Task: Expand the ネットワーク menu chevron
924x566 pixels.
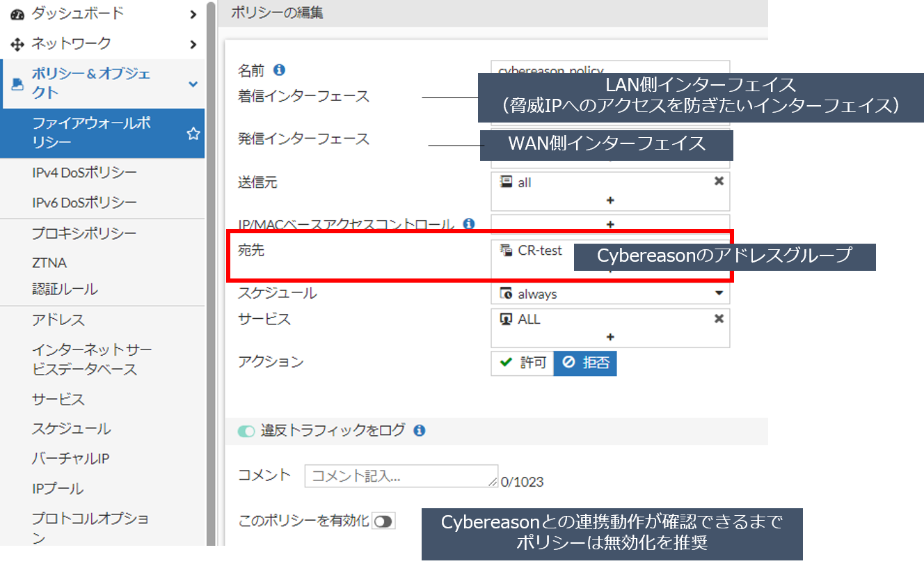Action: click(193, 45)
